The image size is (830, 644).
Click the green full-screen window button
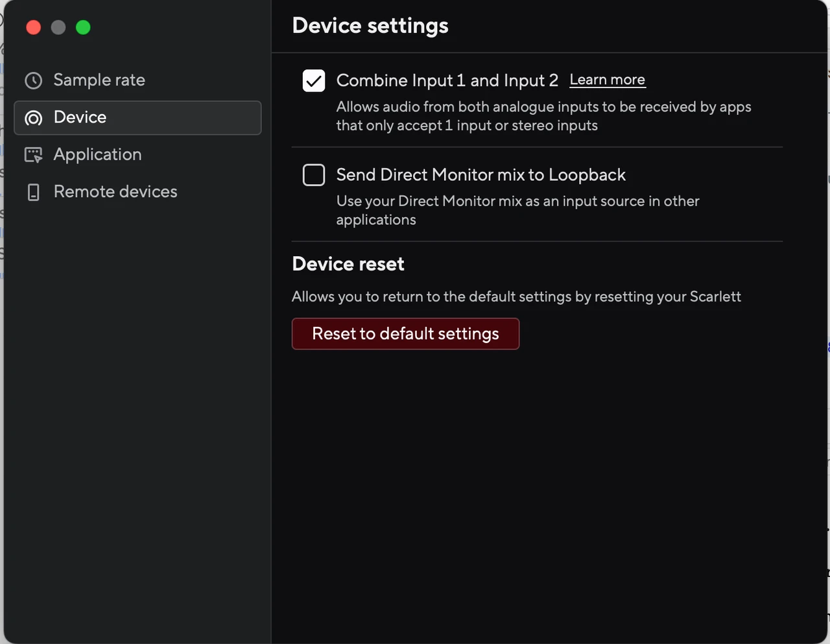pyautogui.click(x=83, y=27)
